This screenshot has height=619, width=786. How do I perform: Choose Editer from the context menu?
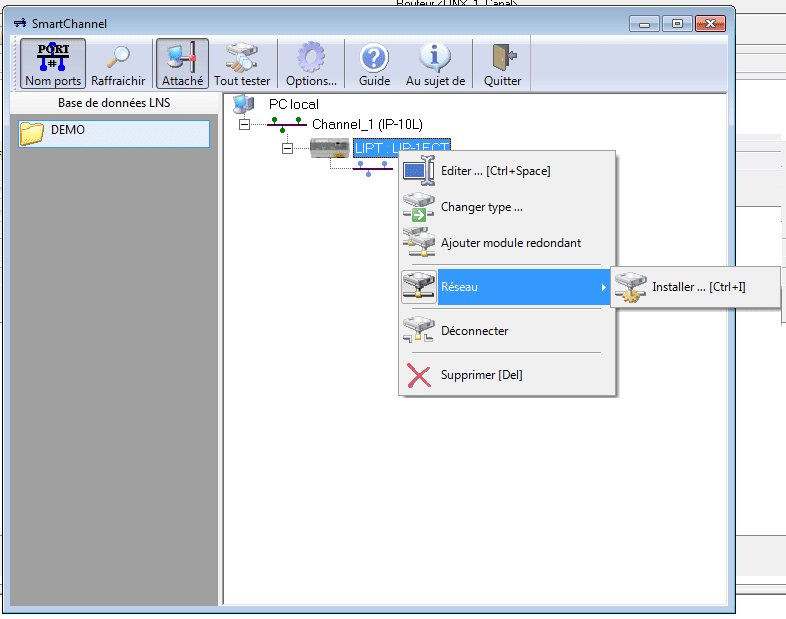point(495,171)
